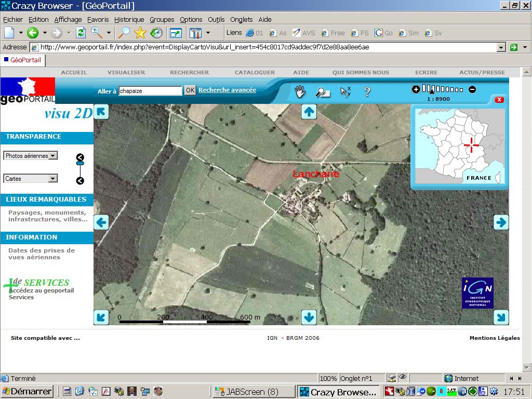The image size is (532, 399).
Task: Click the browser green Back button
Action: click(33, 33)
